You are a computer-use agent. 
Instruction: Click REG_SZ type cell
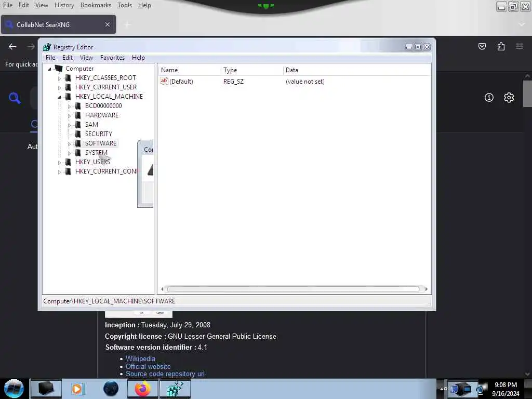click(x=233, y=82)
